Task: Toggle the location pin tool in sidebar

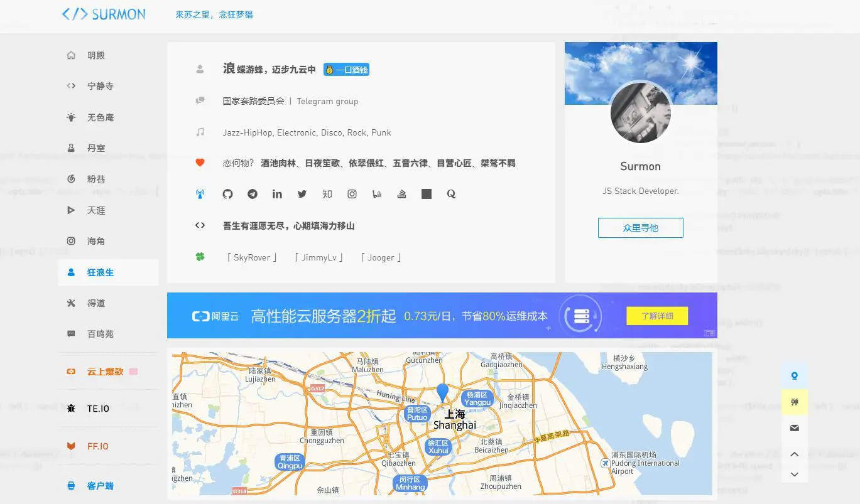Action: point(794,375)
